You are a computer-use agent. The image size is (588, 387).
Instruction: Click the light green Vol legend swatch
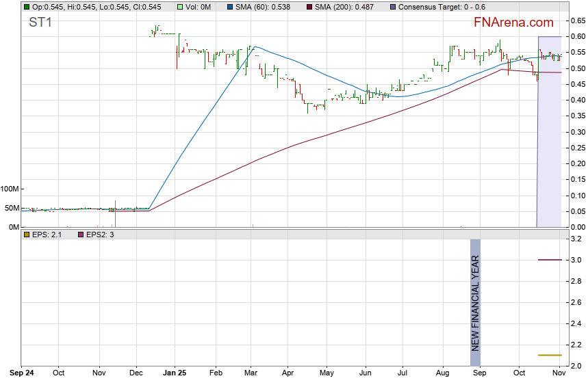181,7
